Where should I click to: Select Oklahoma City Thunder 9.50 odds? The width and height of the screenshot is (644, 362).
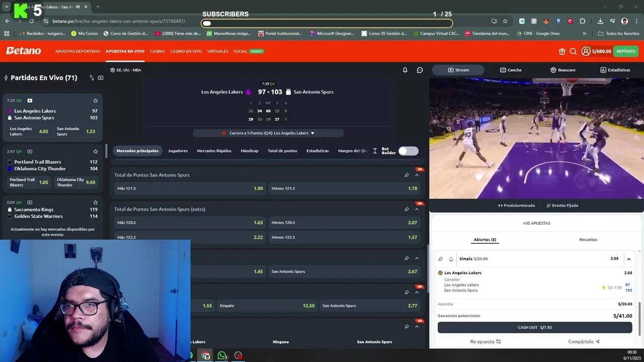coord(76,182)
